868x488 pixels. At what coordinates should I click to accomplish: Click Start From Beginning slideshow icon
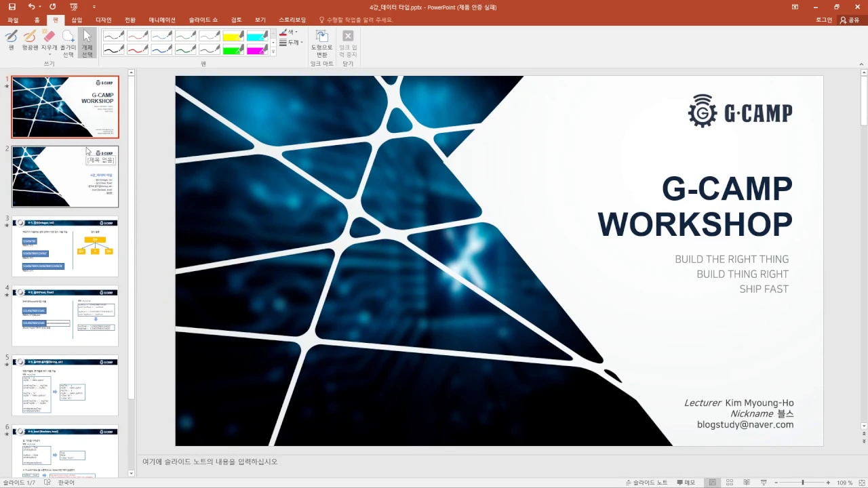(73, 7)
